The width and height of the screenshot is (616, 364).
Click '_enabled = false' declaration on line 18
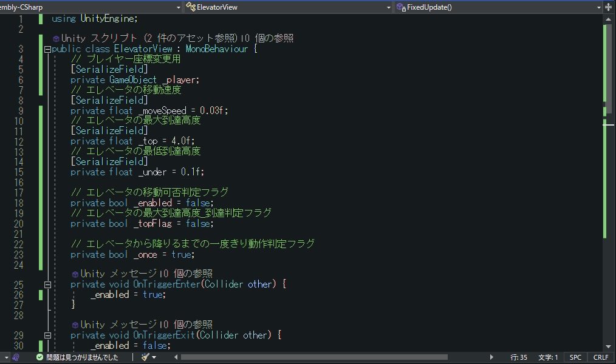pos(172,203)
